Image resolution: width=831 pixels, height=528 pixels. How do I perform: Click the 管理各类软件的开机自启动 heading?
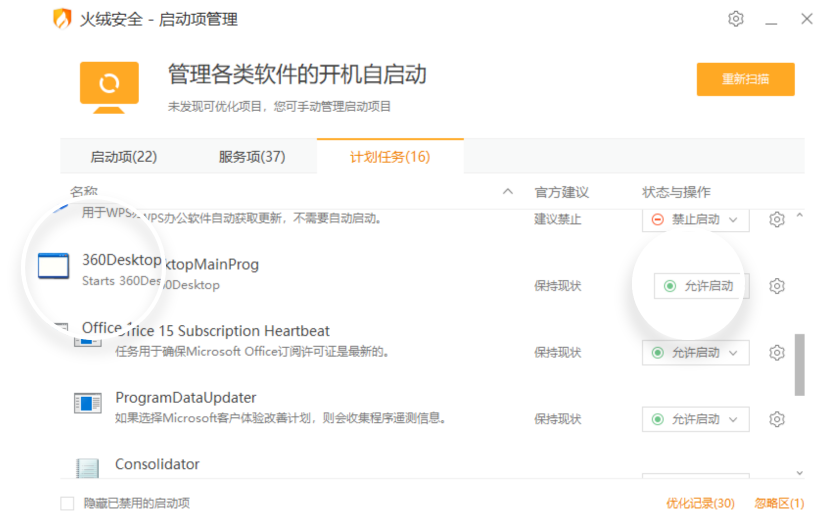coord(297,74)
